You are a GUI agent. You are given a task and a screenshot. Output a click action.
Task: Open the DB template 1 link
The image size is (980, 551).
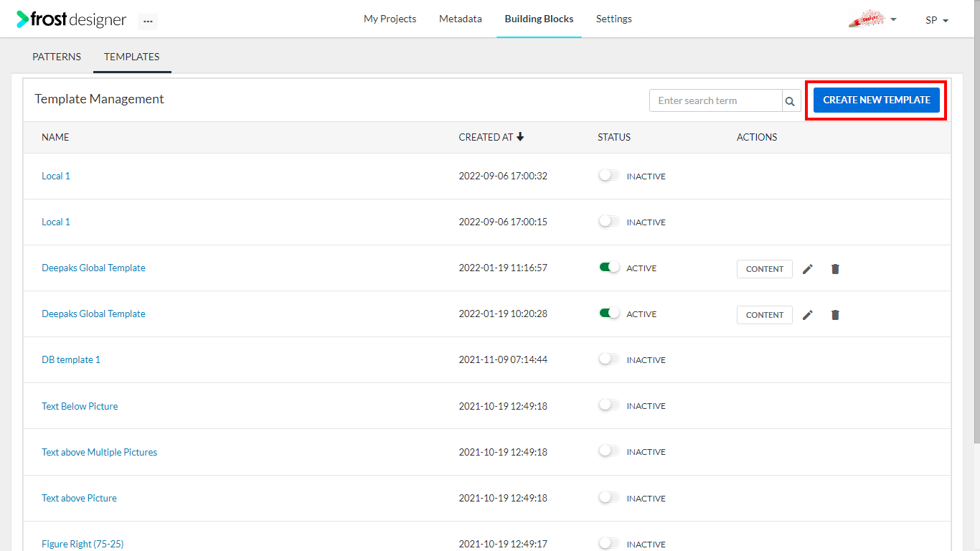point(71,359)
